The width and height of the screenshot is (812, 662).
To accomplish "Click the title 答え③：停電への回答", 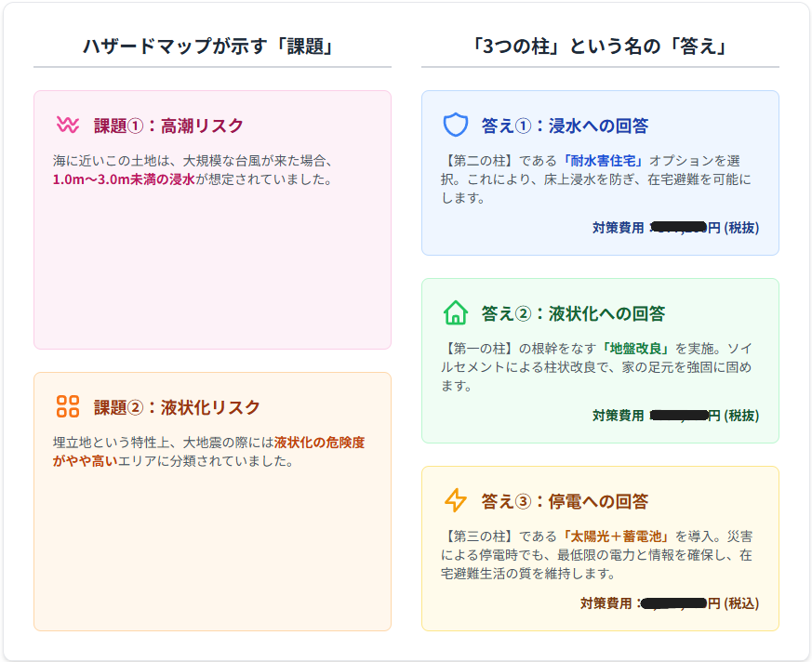I will (x=565, y=501).
